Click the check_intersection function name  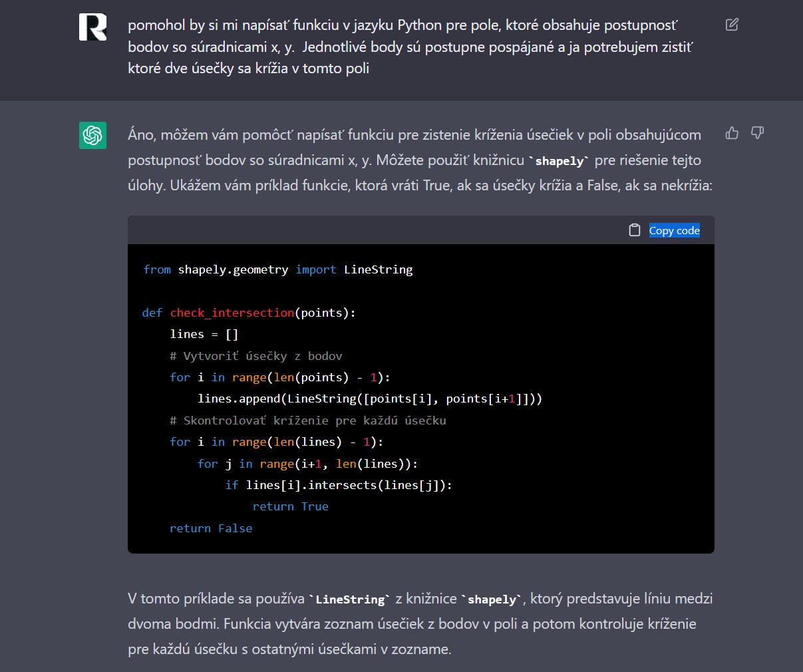click(232, 313)
